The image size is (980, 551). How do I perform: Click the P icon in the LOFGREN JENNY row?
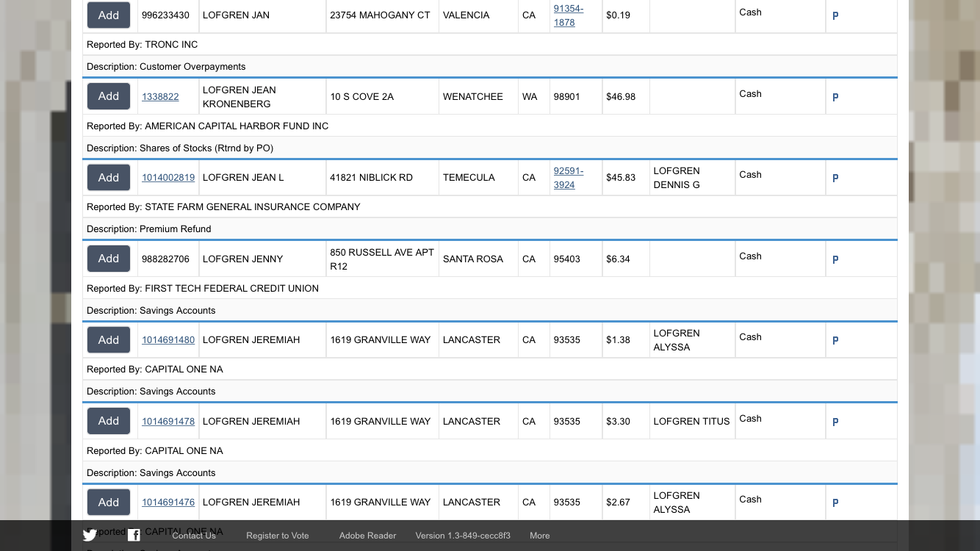[835, 259]
